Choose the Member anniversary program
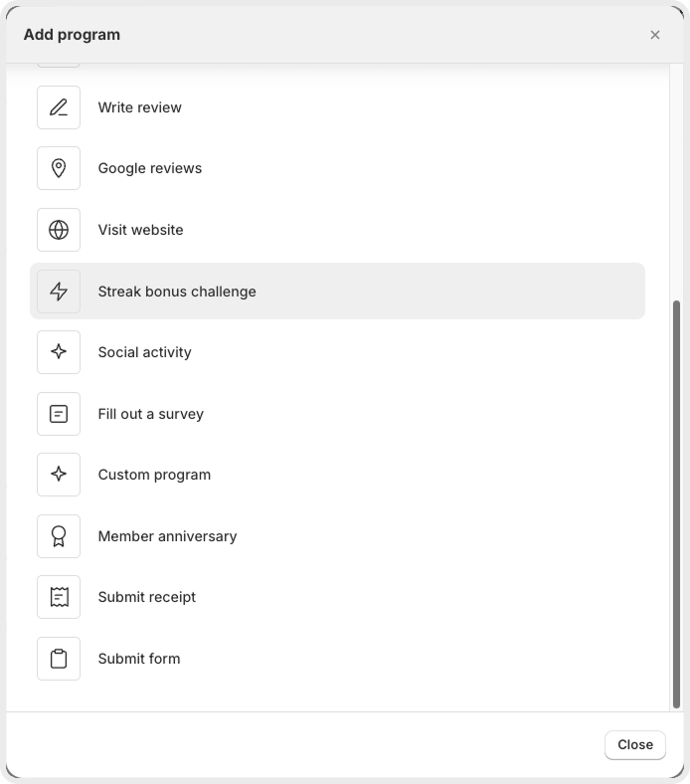The height and width of the screenshot is (784, 690). click(x=338, y=536)
